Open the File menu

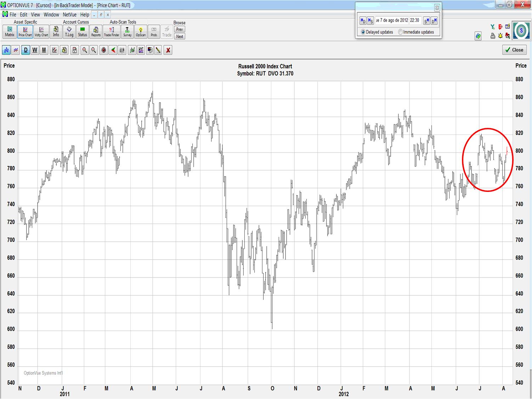tap(13, 15)
